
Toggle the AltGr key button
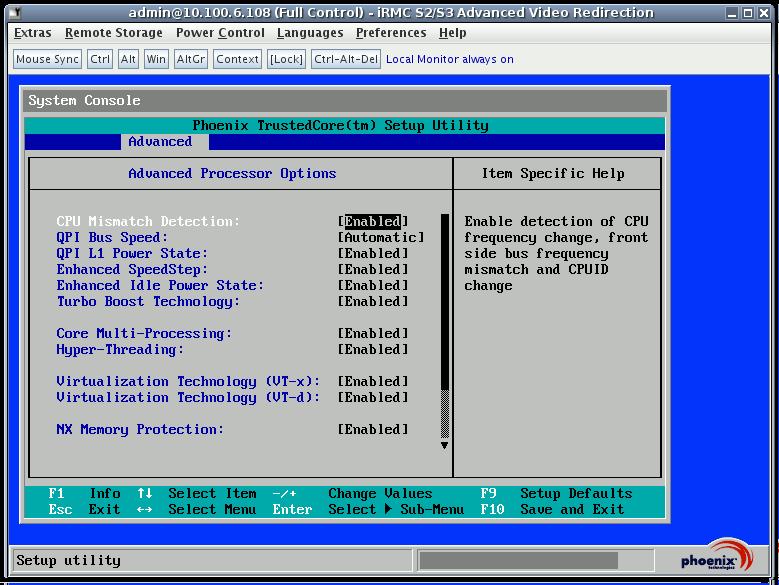pos(191,59)
